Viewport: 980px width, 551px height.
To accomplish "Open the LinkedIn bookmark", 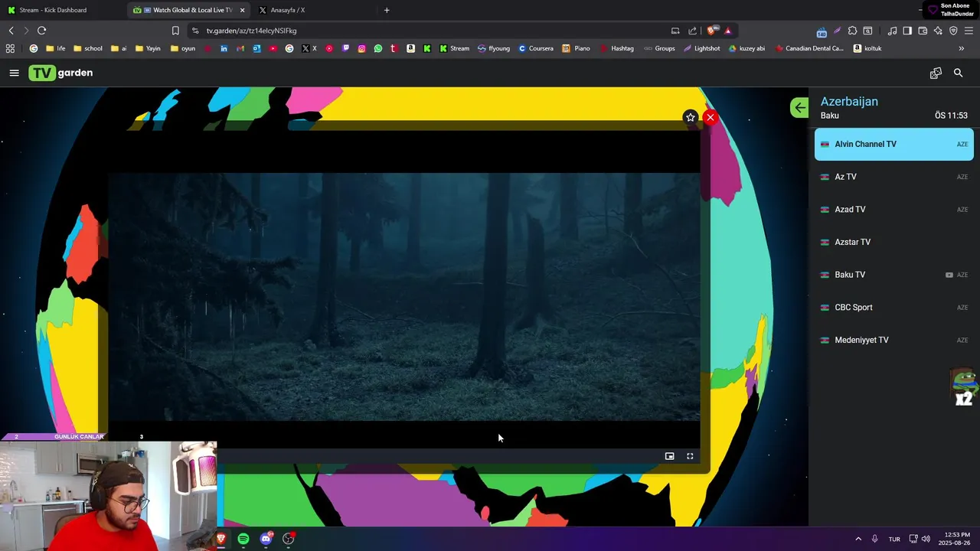I will point(224,48).
